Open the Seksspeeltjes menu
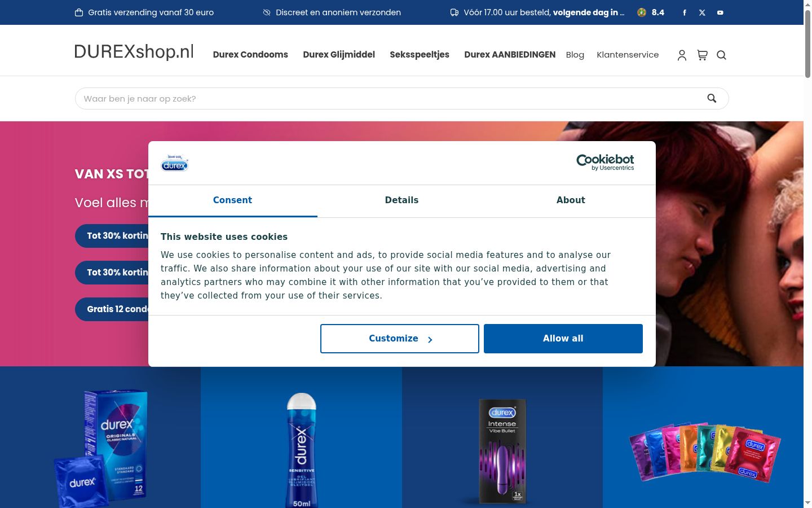This screenshot has width=812, height=508. pos(420,55)
